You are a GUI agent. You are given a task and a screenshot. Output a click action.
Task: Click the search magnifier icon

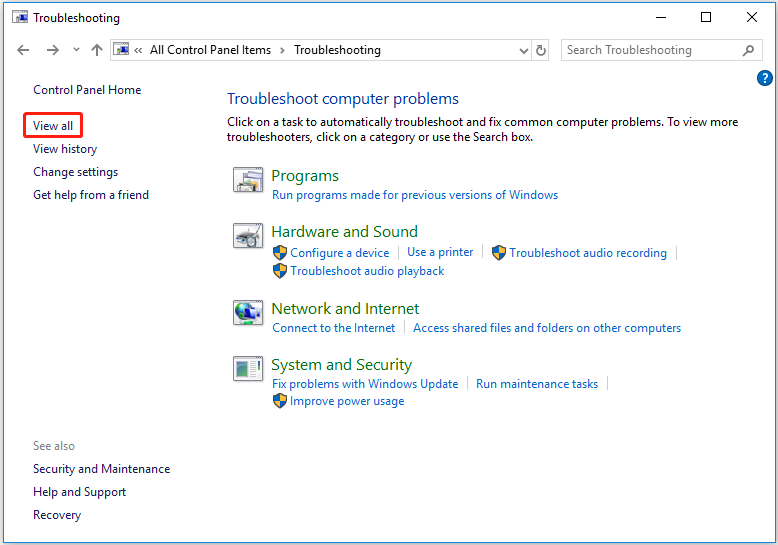[748, 50]
